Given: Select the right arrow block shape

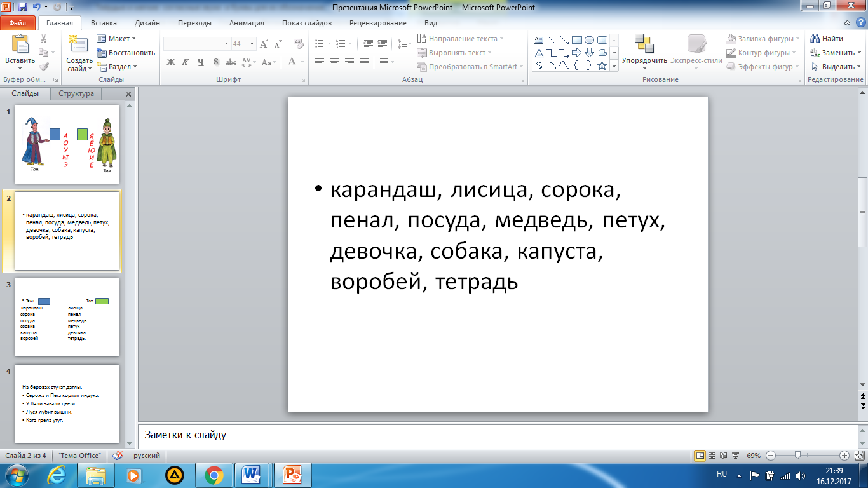Looking at the screenshot, I should coord(577,52).
